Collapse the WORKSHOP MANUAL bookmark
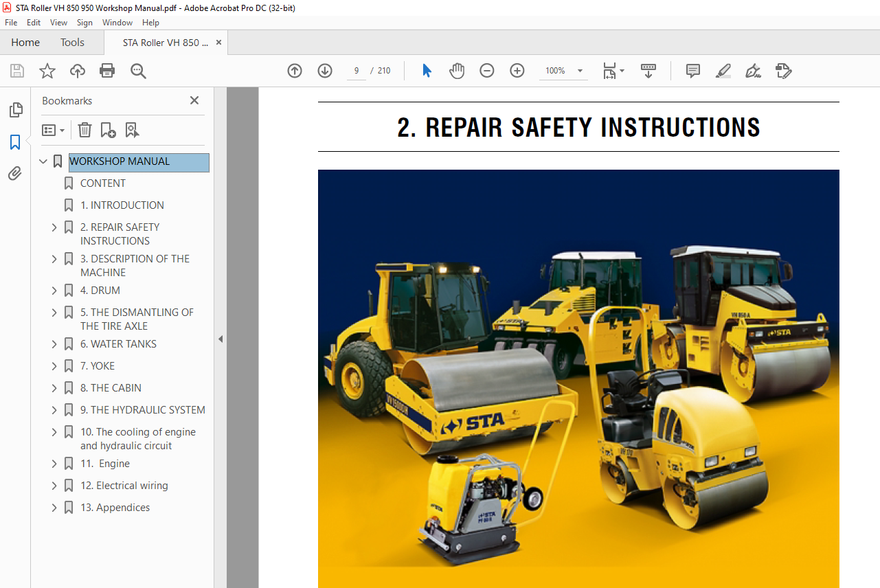This screenshot has width=880, height=588. [x=43, y=161]
